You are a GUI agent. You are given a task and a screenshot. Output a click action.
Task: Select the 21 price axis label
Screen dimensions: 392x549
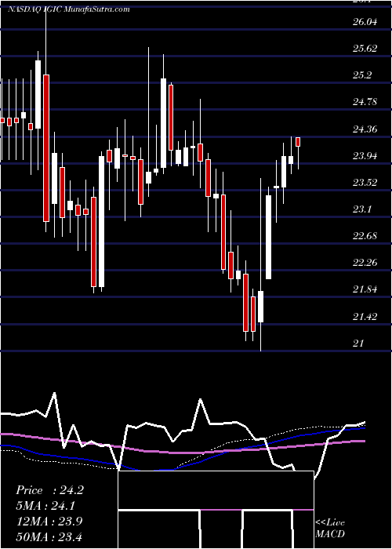click(x=358, y=344)
